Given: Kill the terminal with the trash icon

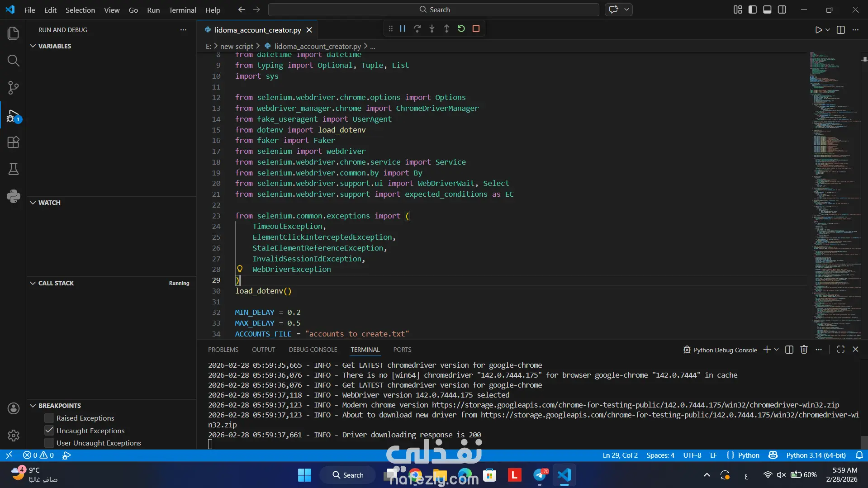Looking at the screenshot, I should tap(804, 350).
